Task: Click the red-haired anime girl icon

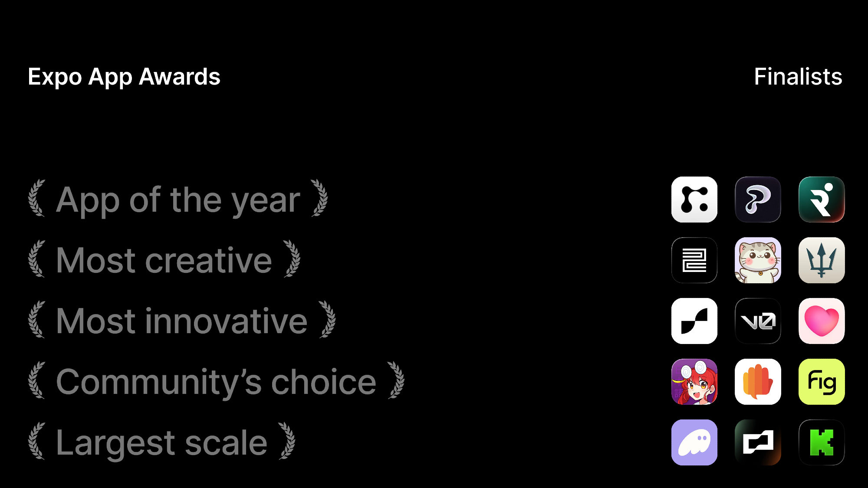Action: pos(694,382)
